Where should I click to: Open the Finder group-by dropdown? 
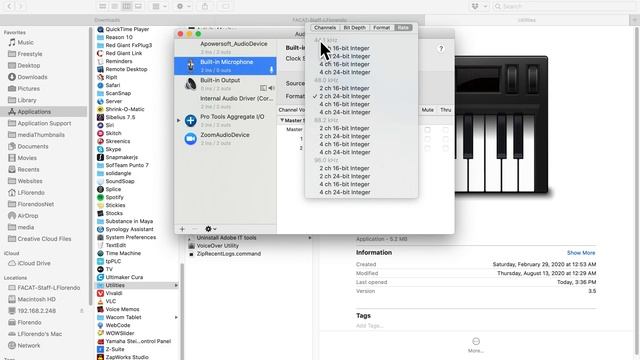pyautogui.click(x=159, y=6)
